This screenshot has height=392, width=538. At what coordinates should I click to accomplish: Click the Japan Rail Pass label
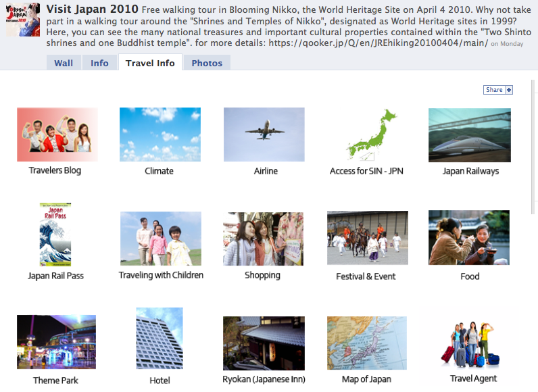[55, 276]
